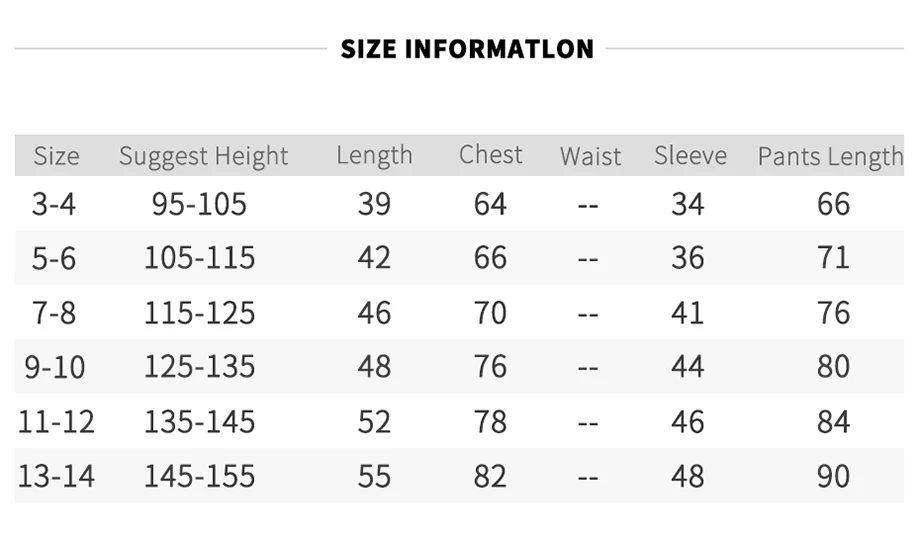Click chest value 82
The image size is (920, 547).
click(x=490, y=476)
